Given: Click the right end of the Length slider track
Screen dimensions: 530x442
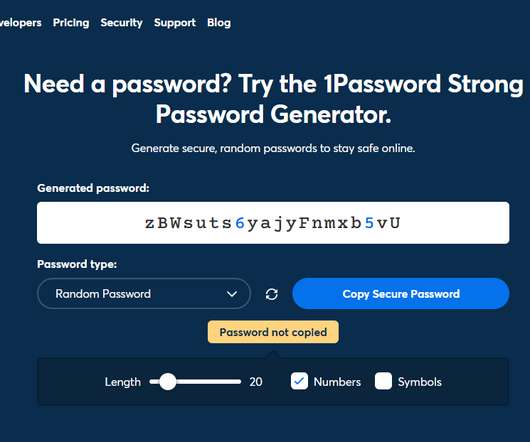Looking at the screenshot, I should pos(238,382).
